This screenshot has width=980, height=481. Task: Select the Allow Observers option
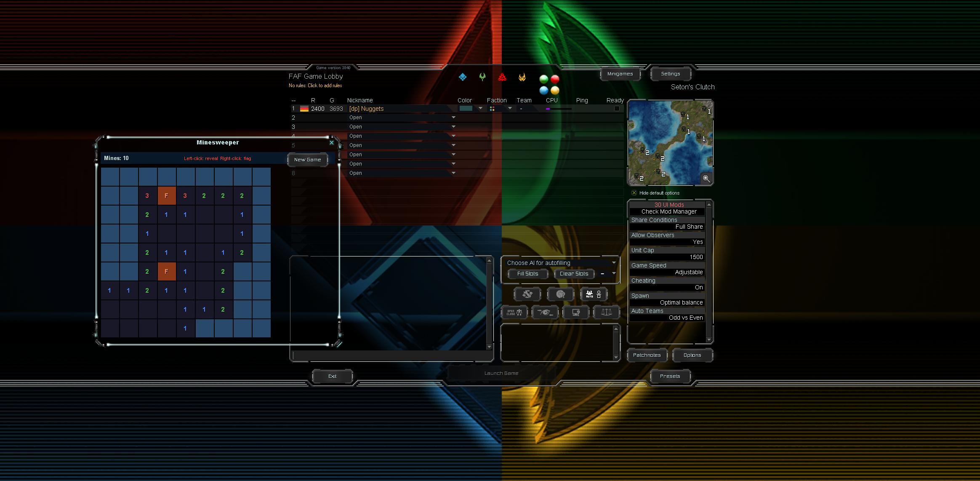tap(667, 238)
